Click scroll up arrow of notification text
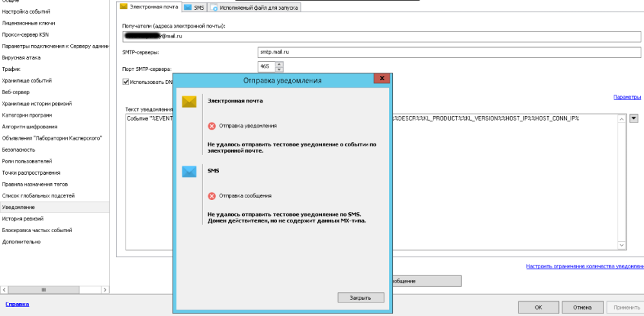Screen dimensions: 644x316 (622, 119)
